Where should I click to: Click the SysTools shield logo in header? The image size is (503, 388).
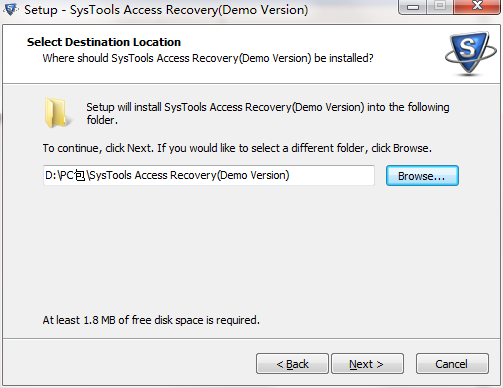pyautogui.click(x=471, y=53)
